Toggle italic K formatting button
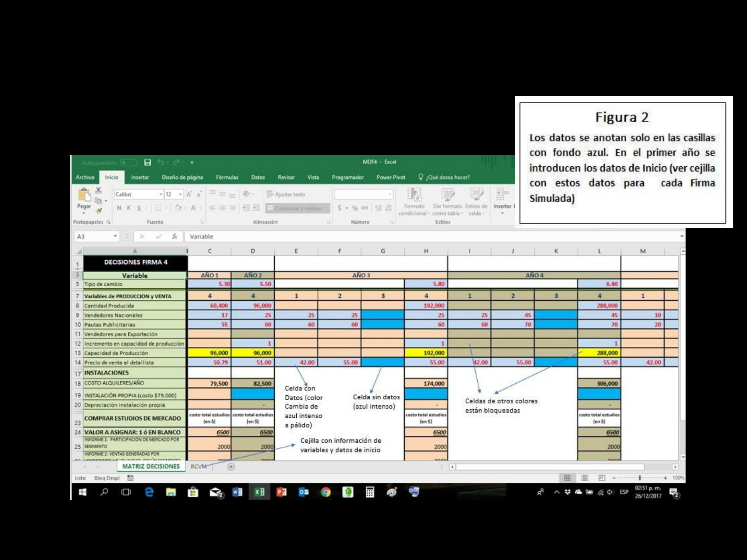The image size is (747, 560). pyautogui.click(x=129, y=208)
